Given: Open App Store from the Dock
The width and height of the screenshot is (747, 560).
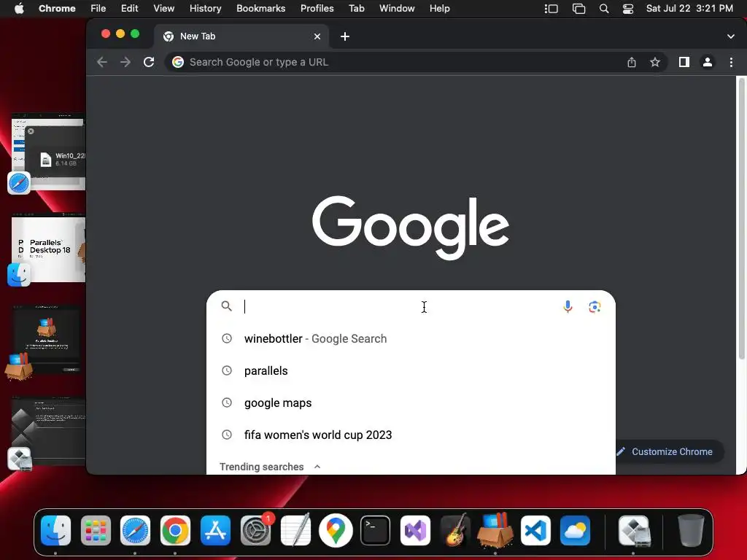Looking at the screenshot, I should (x=215, y=531).
